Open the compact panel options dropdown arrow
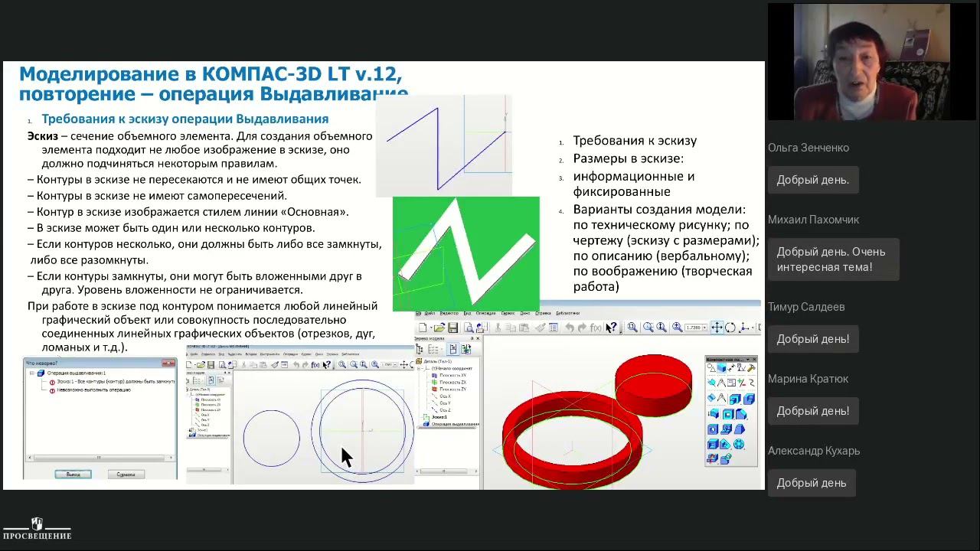Image resolution: width=980 pixels, height=551 pixels. (746, 359)
